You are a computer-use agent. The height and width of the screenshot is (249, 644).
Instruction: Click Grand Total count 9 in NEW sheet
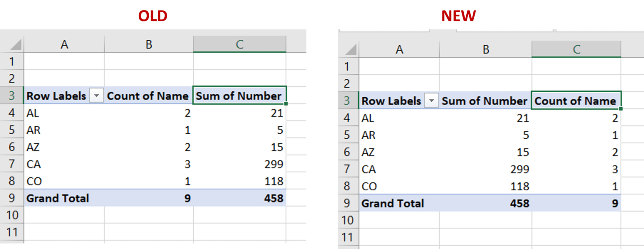point(615,203)
